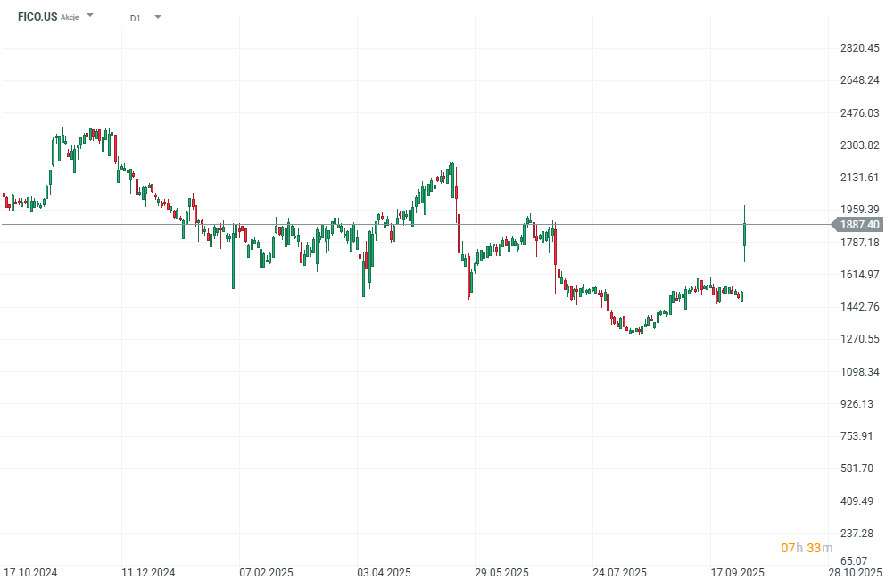The width and height of the screenshot is (894, 588).
Task: Expand the D1 timeframe dropdown arrow
Action: point(158,17)
